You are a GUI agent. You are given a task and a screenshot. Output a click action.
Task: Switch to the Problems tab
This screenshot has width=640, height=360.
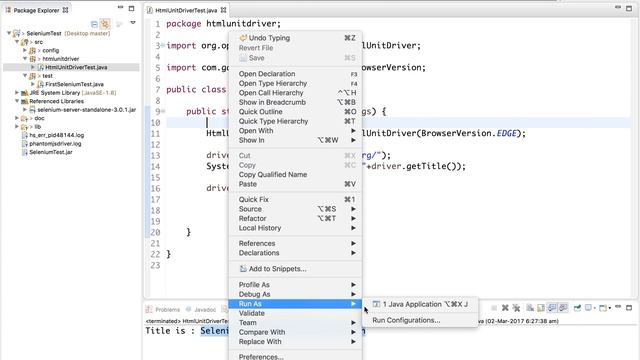tap(163, 309)
